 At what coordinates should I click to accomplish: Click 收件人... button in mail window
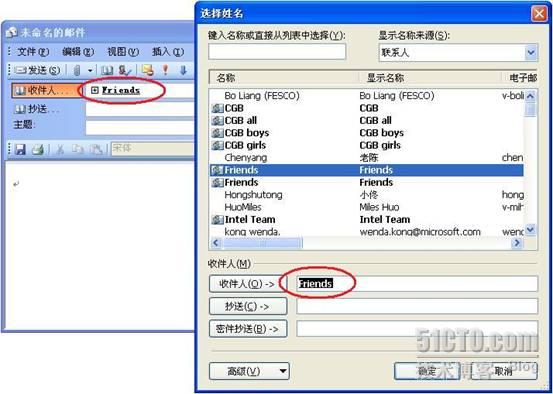[x=47, y=91]
